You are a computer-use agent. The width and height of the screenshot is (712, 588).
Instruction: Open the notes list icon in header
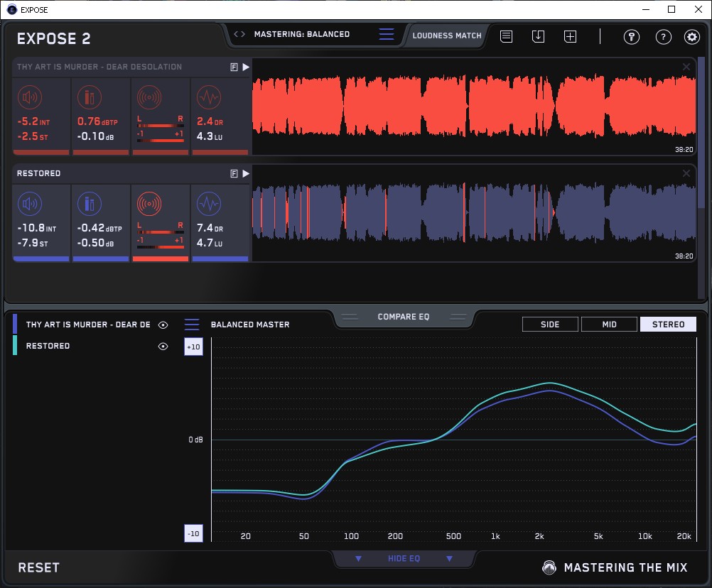tap(506, 36)
